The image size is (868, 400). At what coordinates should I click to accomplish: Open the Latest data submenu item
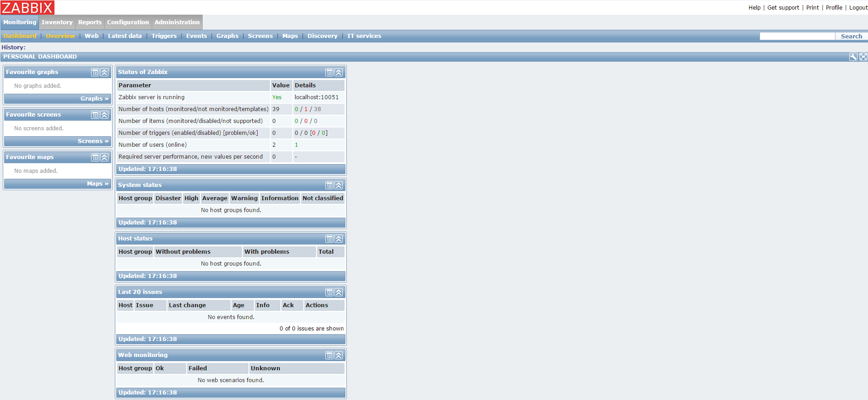pyautogui.click(x=125, y=36)
